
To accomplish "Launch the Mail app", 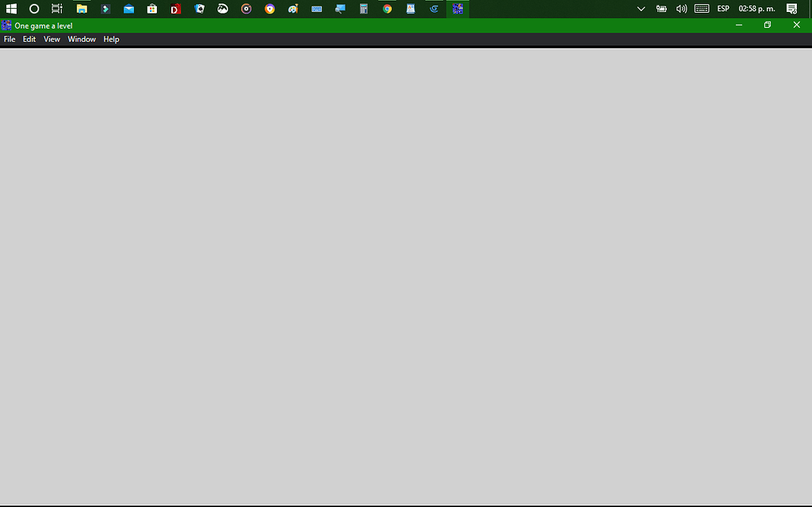I will [128, 9].
